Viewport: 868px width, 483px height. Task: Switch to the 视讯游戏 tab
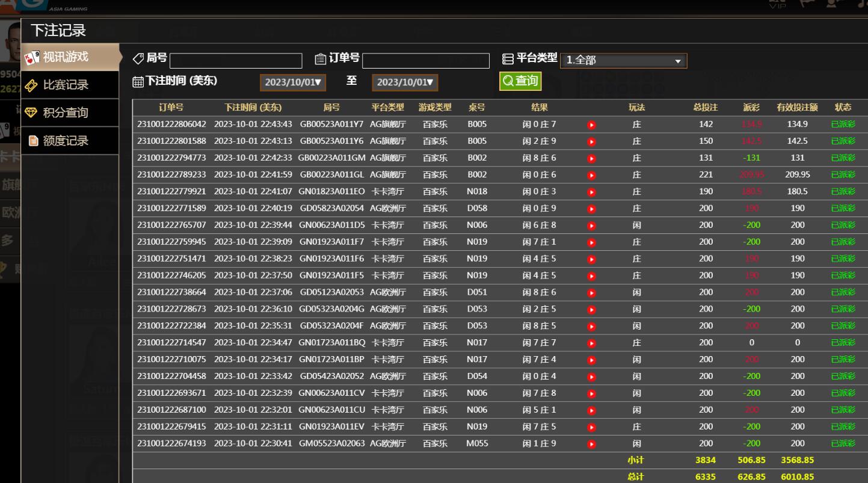coord(69,57)
